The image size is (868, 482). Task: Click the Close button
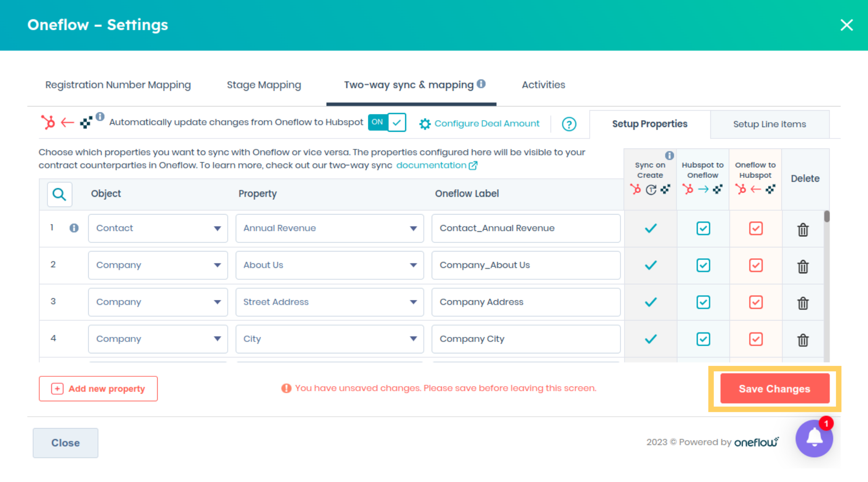tap(66, 443)
